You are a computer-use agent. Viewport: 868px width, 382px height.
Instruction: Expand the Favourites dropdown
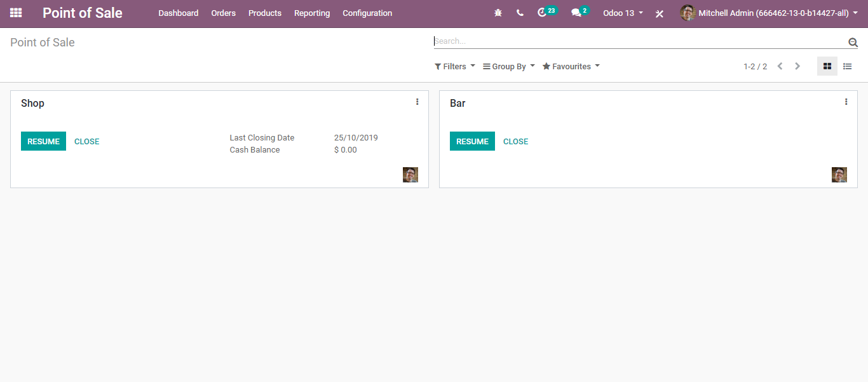coord(571,66)
